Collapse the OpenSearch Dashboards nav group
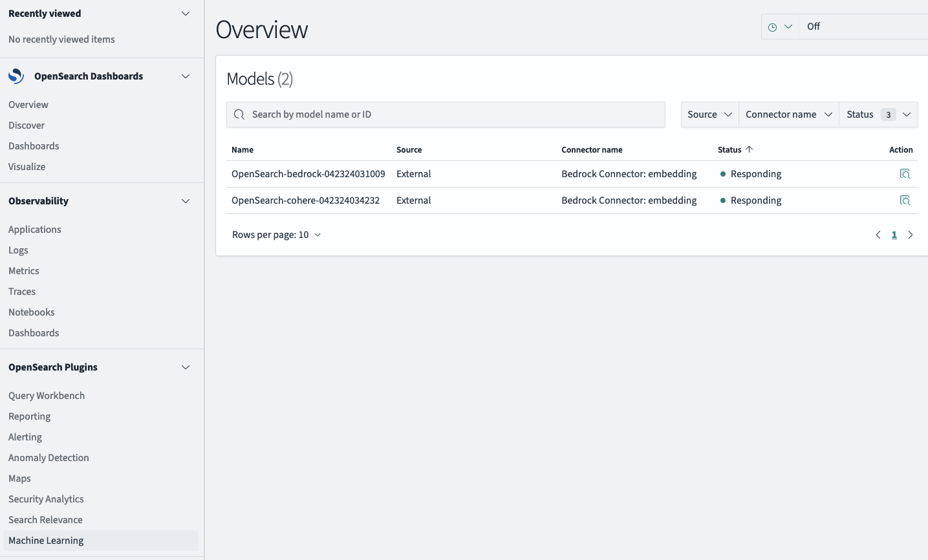The width and height of the screenshot is (928, 560). pyautogui.click(x=186, y=76)
